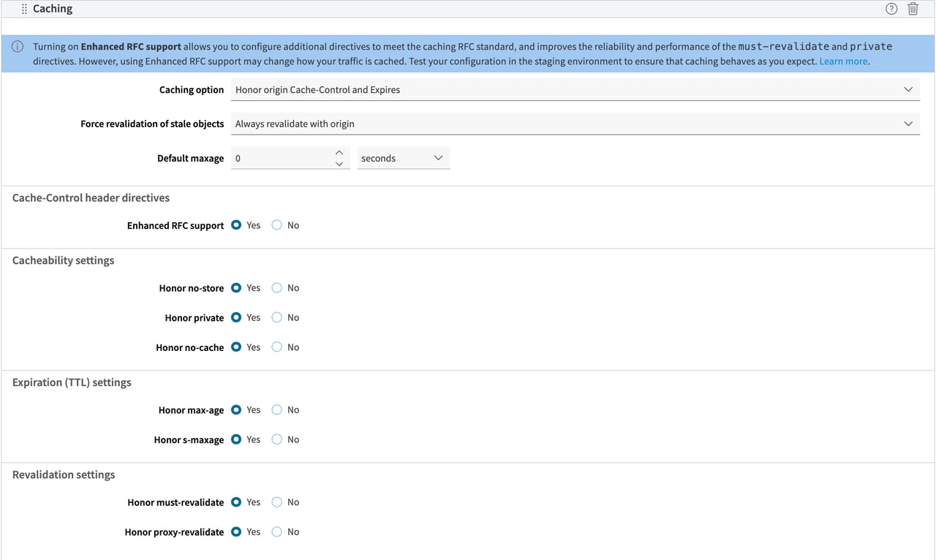Set Honor no-store to Yes
The height and width of the screenshot is (560, 936).
(236, 288)
